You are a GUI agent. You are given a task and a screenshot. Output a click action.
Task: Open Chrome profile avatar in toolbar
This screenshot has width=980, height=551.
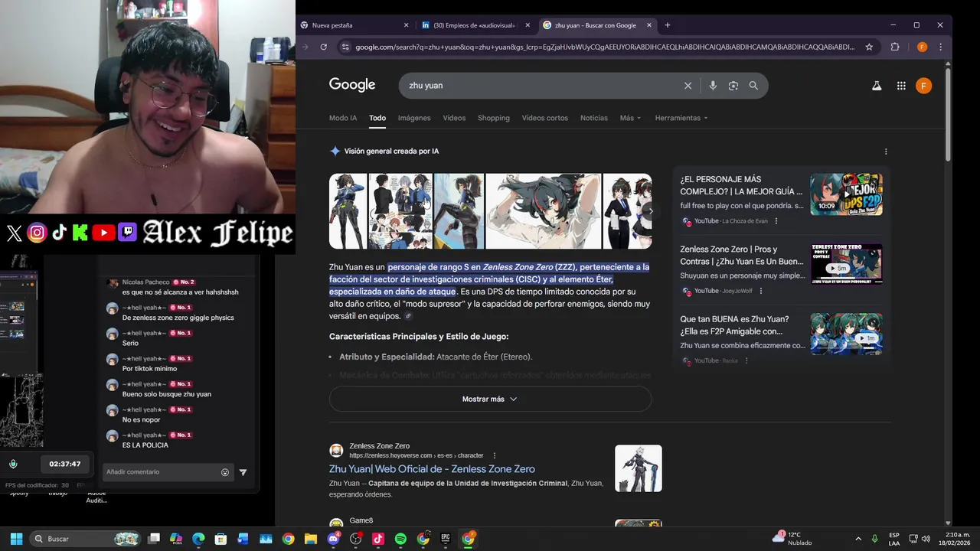pyautogui.click(x=922, y=47)
